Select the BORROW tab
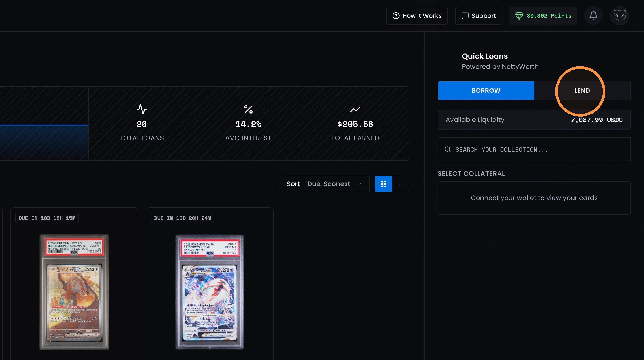Screen dimensions: 644x360 pos(486,91)
